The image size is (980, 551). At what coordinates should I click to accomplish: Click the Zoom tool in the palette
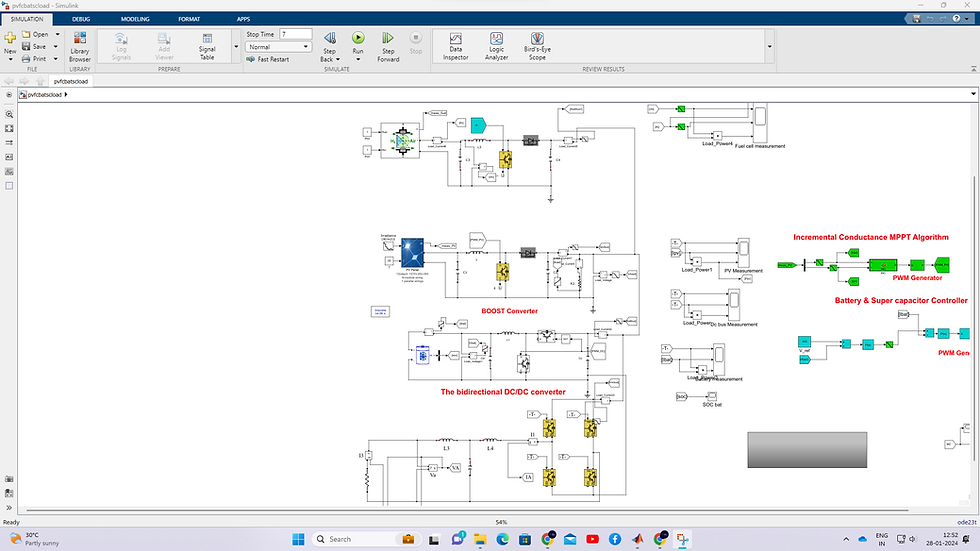pos(9,114)
